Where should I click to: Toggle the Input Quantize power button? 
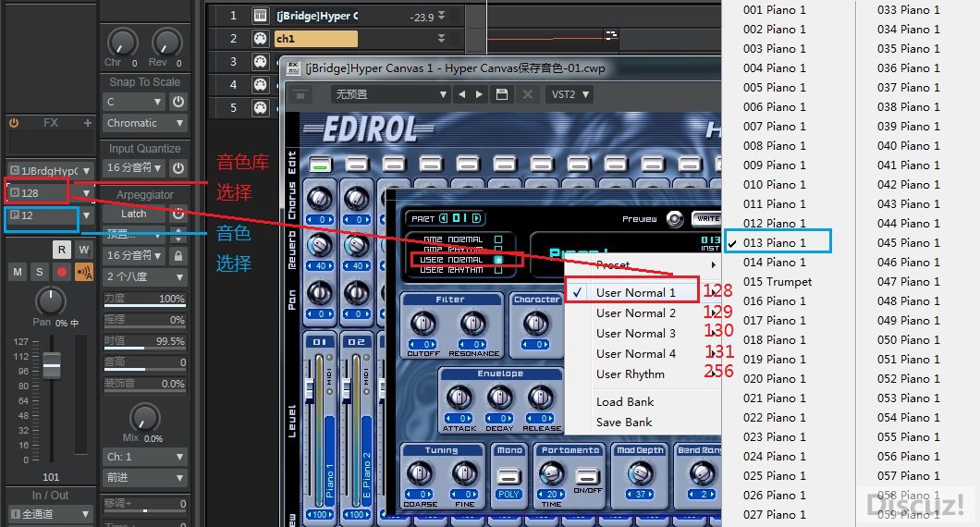coord(178,167)
